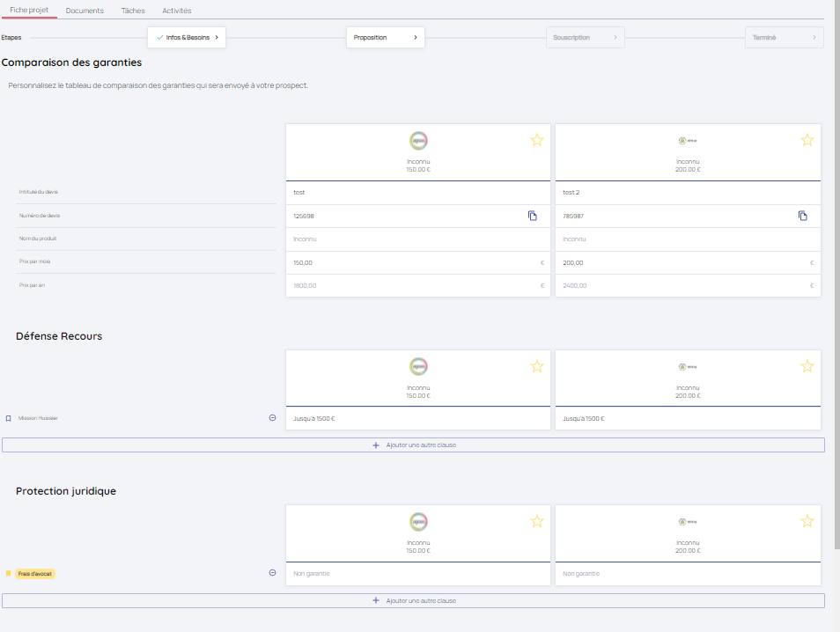Click the vertical page scrollbar
840x632 pixels.
click(836, 264)
